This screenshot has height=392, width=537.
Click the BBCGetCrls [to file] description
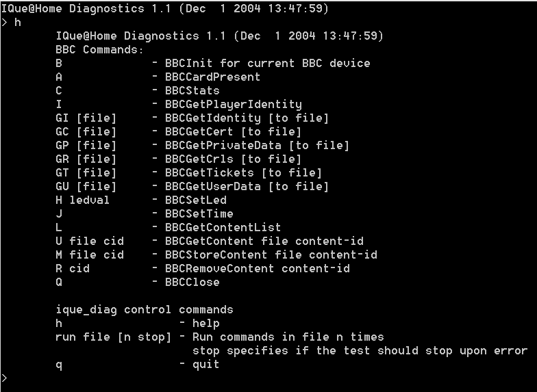(233, 159)
